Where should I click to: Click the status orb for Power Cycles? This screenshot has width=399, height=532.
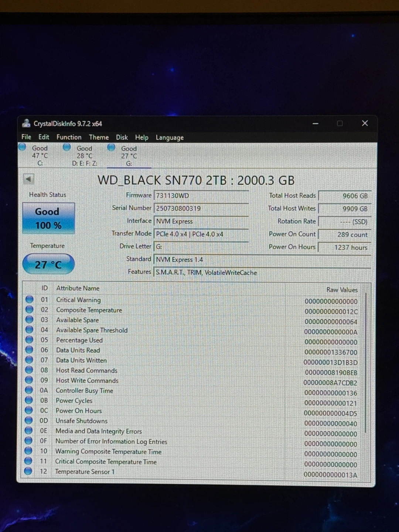[x=29, y=400]
